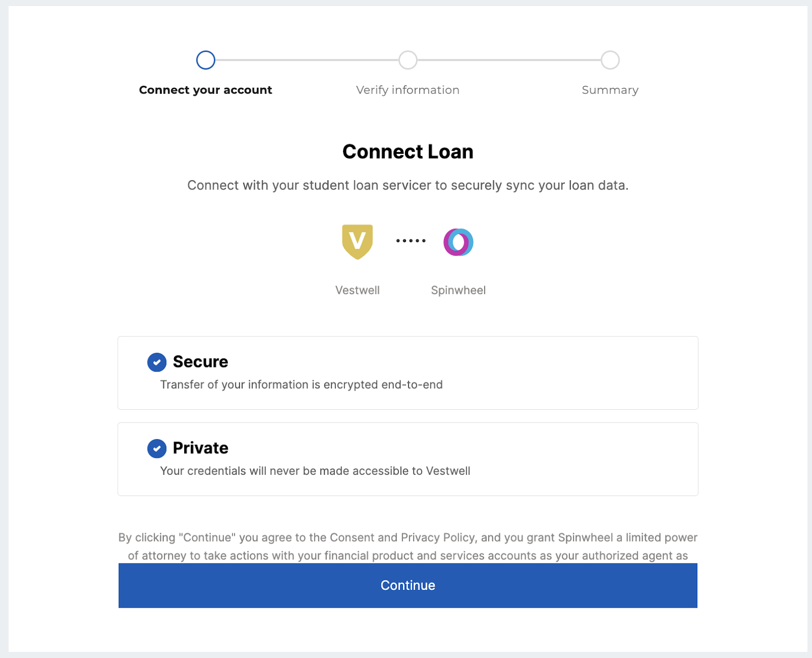812x658 pixels.
Task: Select the 'Summary' step label
Action: click(x=610, y=90)
